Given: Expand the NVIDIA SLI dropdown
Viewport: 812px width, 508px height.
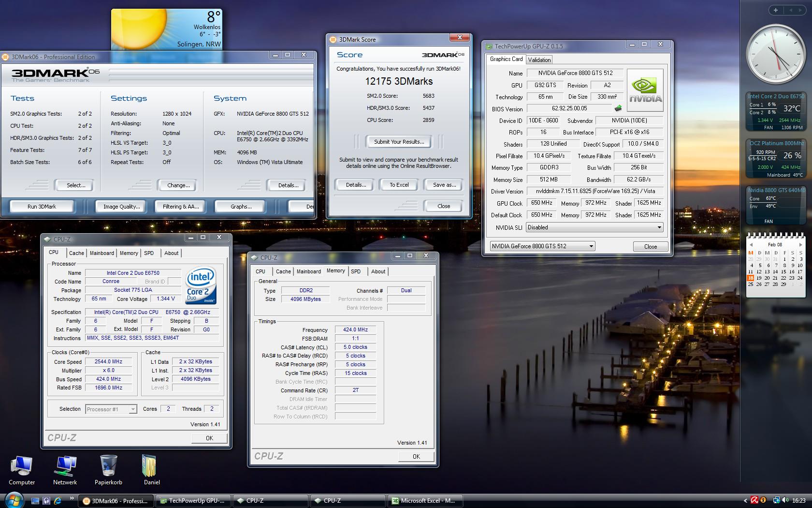Looking at the screenshot, I should click(x=659, y=227).
